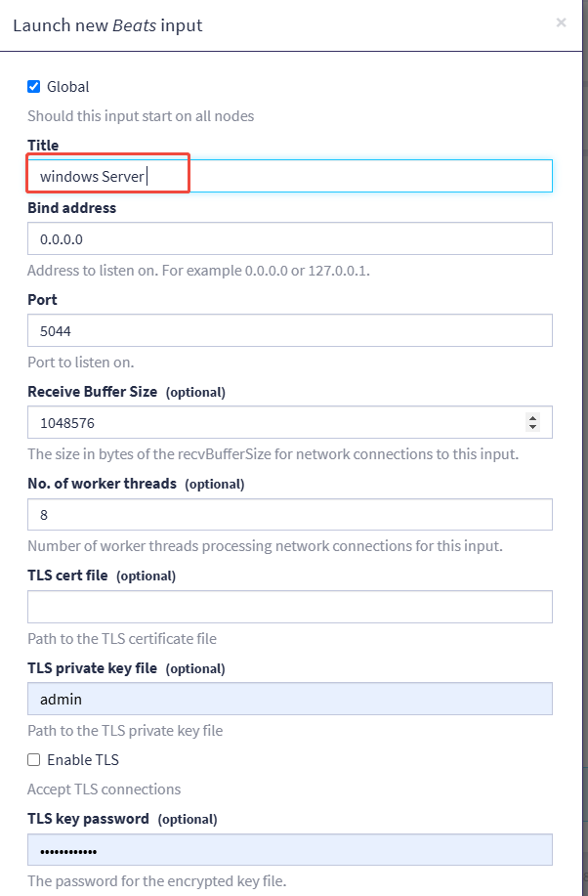Uncheck the Global checkbox

[34, 87]
